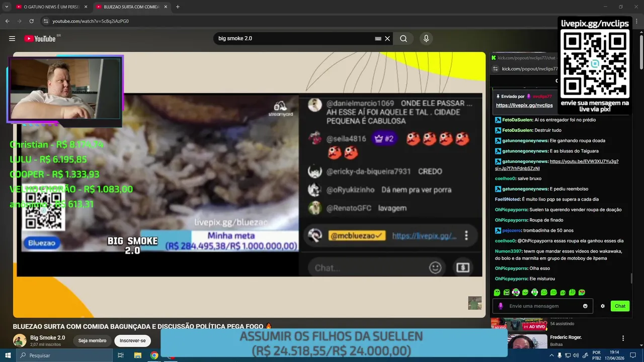Open the YouTube guide hamburger menu

point(12,39)
